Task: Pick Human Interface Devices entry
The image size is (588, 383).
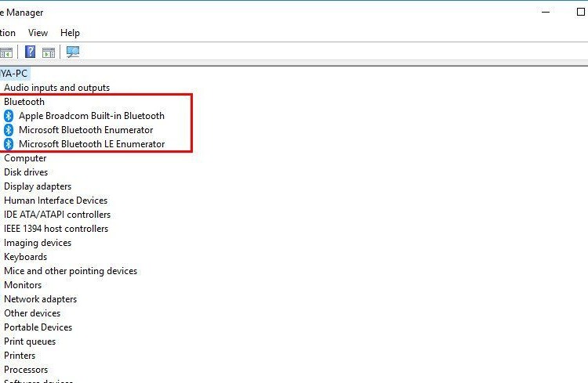Action: coord(56,201)
